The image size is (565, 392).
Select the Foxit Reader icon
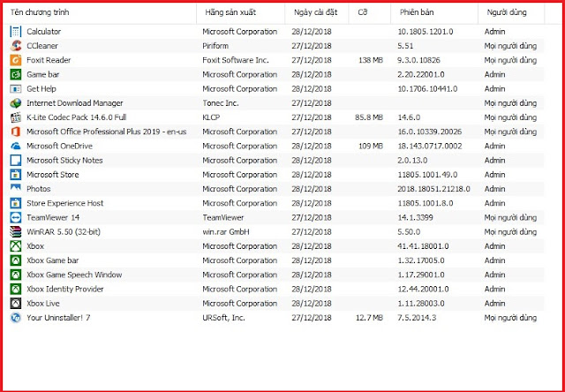(x=16, y=60)
